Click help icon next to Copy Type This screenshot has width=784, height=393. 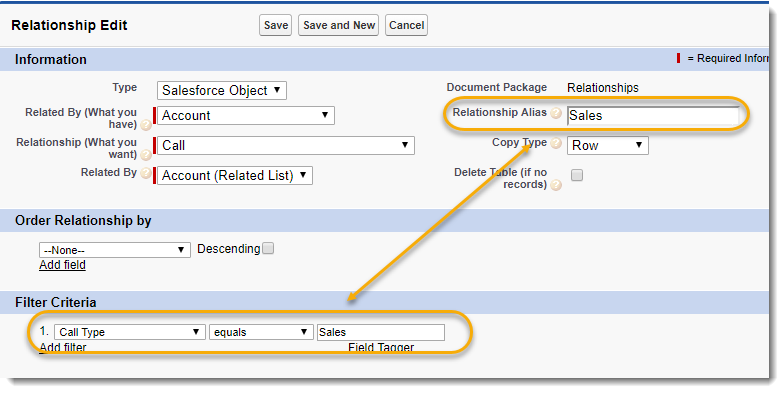click(556, 144)
